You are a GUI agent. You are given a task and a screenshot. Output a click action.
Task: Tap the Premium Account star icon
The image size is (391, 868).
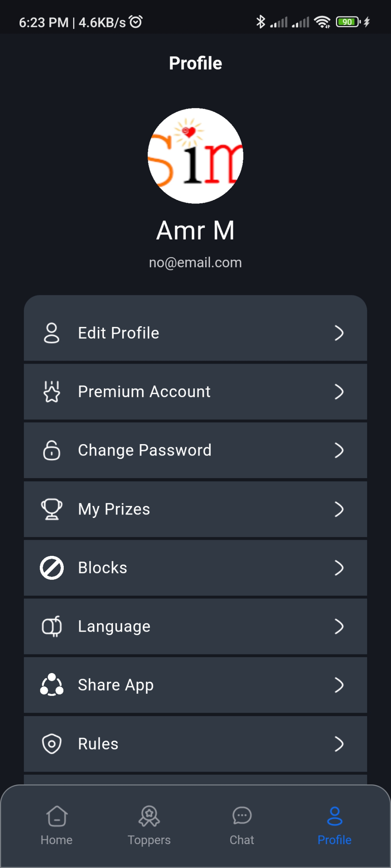pos(52,392)
